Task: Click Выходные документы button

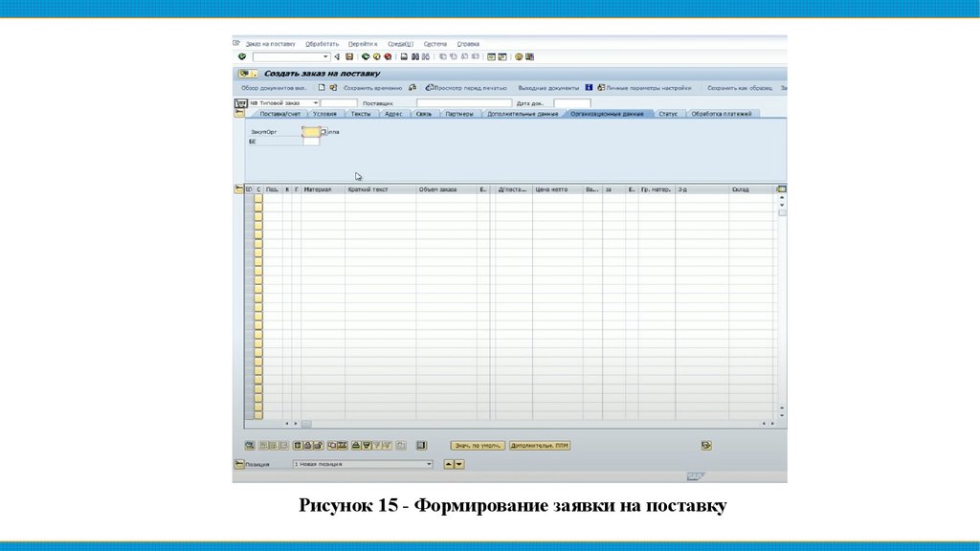Action: point(548,88)
